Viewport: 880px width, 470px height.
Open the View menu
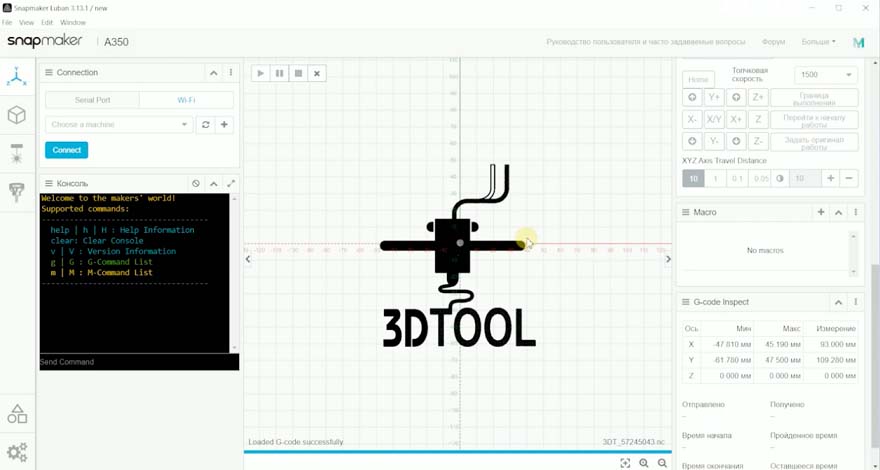point(26,22)
